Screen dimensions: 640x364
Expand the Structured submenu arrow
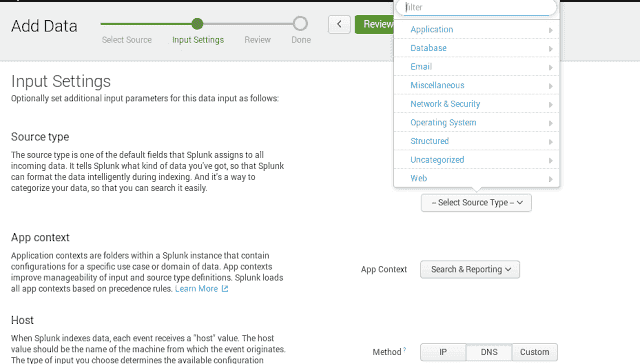pyautogui.click(x=551, y=142)
